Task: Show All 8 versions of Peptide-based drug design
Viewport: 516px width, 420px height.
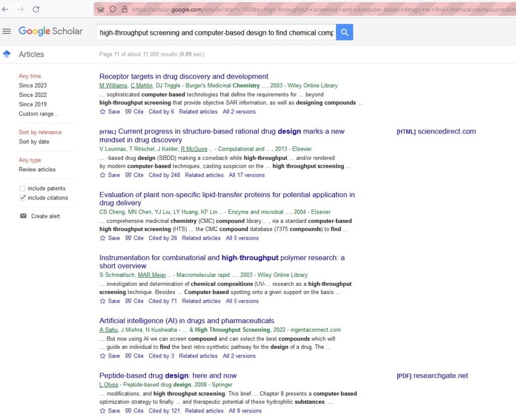Action: click(245, 411)
